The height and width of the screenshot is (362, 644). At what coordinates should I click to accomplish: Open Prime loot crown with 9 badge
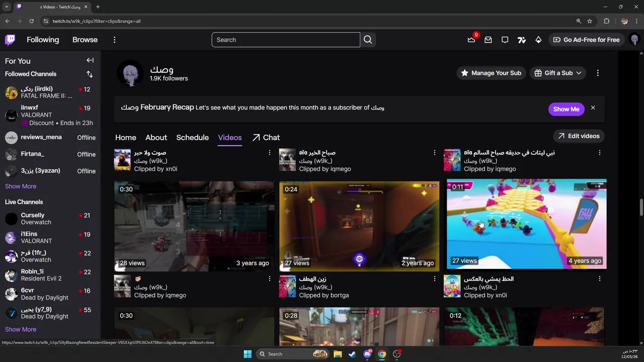pos(471,40)
